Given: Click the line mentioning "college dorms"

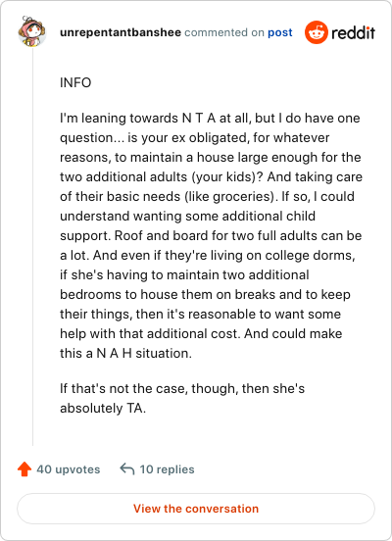Looking at the screenshot, I should point(208,256).
